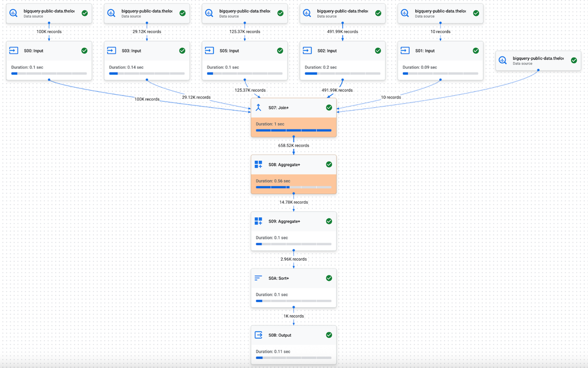Click checkmark on data source feeding S00: Input
Viewport: 588px width, 368px height.
[x=85, y=13]
